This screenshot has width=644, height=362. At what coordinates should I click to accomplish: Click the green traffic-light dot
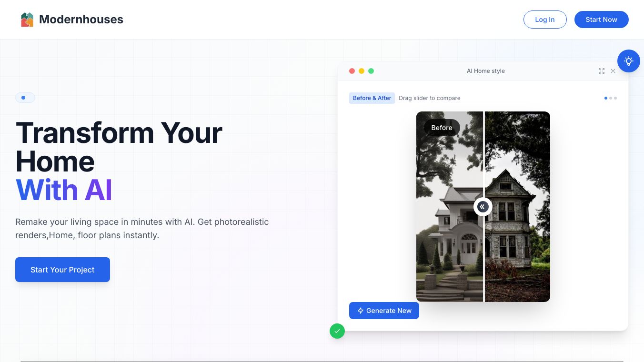pos(371,71)
